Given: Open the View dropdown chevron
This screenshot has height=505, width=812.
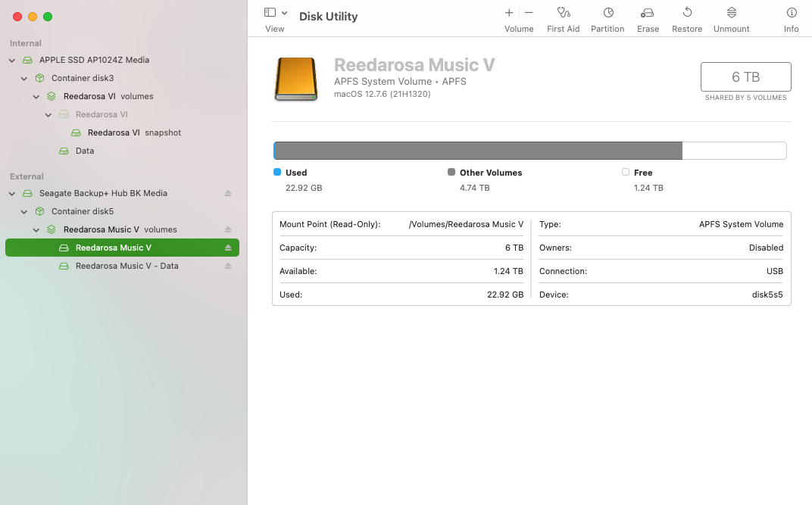Looking at the screenshot, I should (284, 13).
